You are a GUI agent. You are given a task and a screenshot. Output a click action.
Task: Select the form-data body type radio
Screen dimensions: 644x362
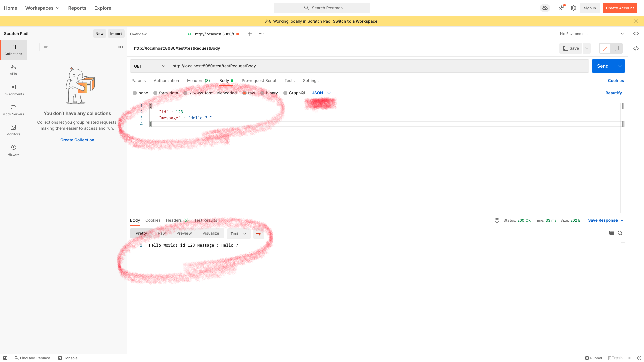pos(155,93)
